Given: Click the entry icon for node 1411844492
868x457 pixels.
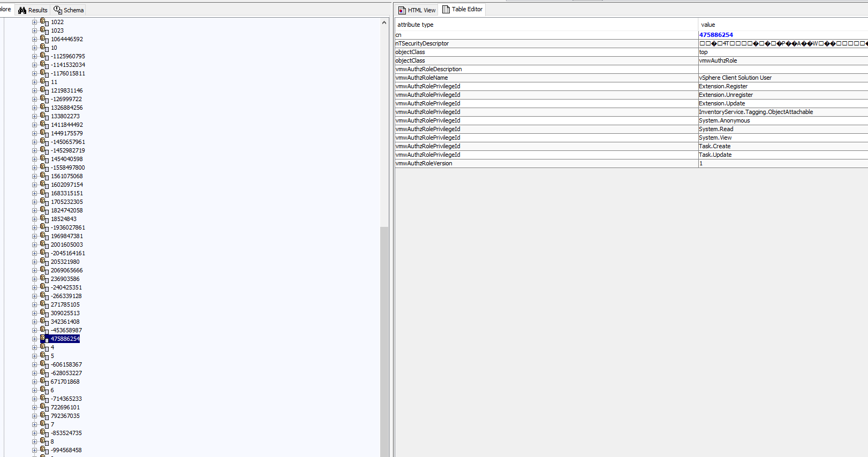Looking at the screenshot, I should (x=44, y=125).
